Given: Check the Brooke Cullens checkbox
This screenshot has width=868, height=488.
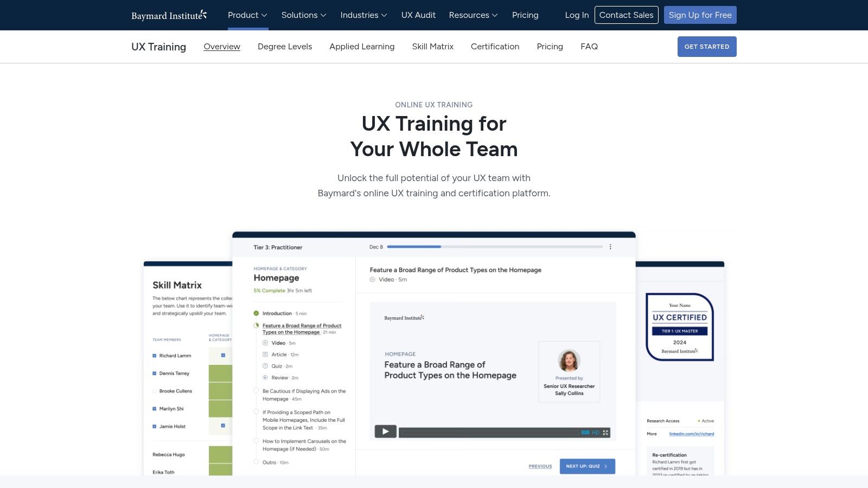Looking at the screenshot, I should click(x=155, y=391).
